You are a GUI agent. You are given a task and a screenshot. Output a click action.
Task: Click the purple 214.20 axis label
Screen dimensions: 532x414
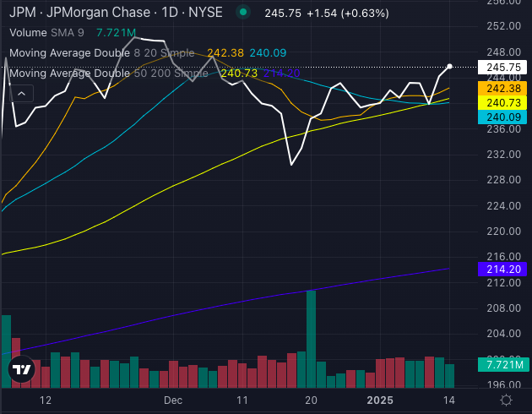pos(502,269)
